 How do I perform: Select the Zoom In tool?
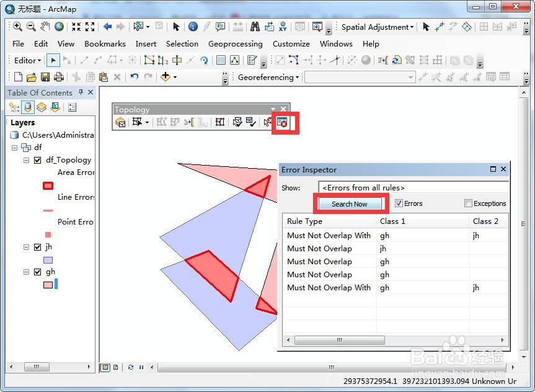tap(17, 27)
